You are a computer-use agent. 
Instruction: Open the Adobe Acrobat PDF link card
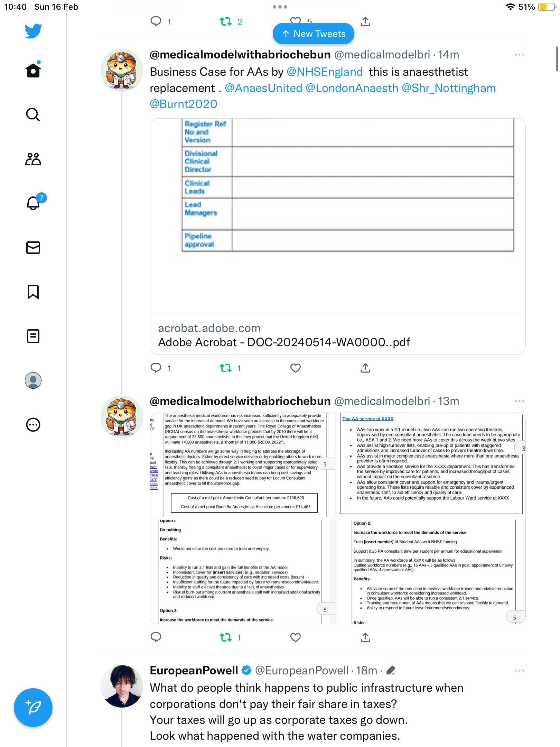pyautogui.click(x=338, y=237)
